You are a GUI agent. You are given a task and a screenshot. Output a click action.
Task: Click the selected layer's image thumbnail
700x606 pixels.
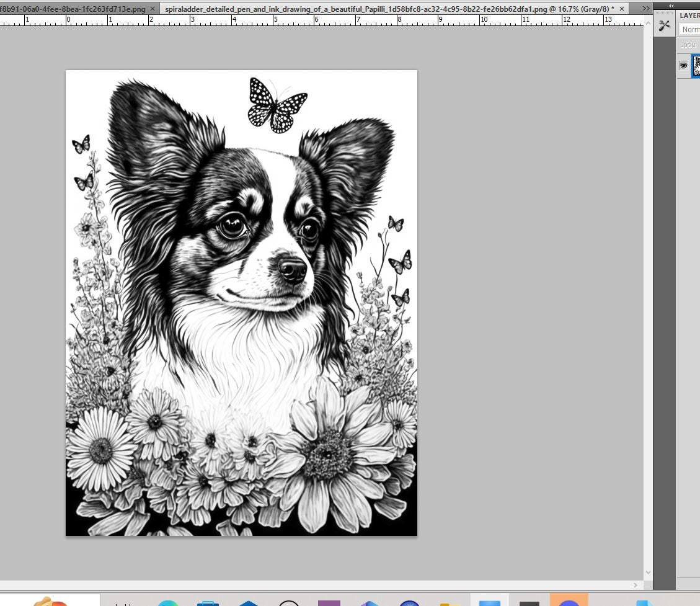(696, 65)
